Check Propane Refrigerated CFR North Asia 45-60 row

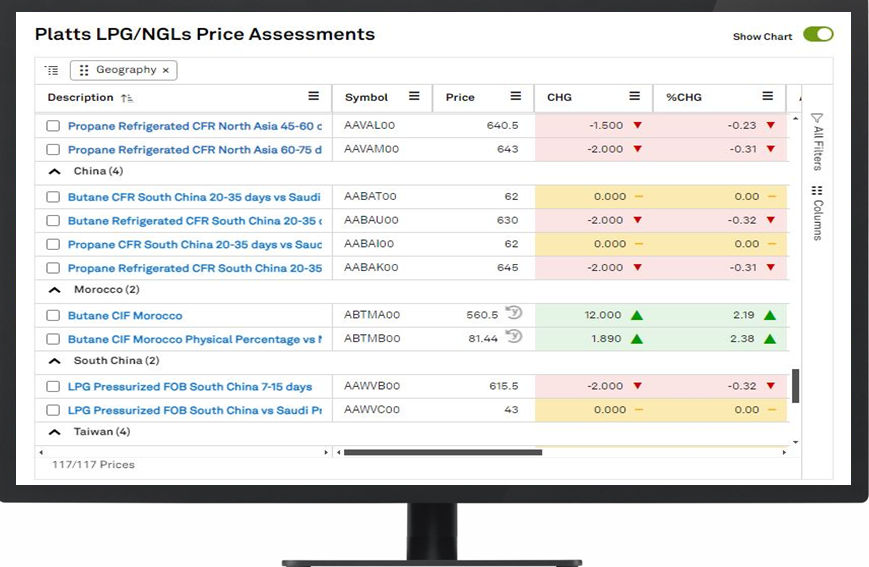pos(53,126)
